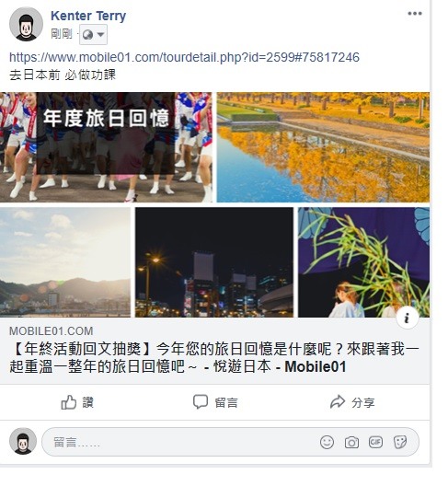This screenshot has width=448, height=486.
Task: Open the emoji picker in comment box
Action: pos(327,442)
